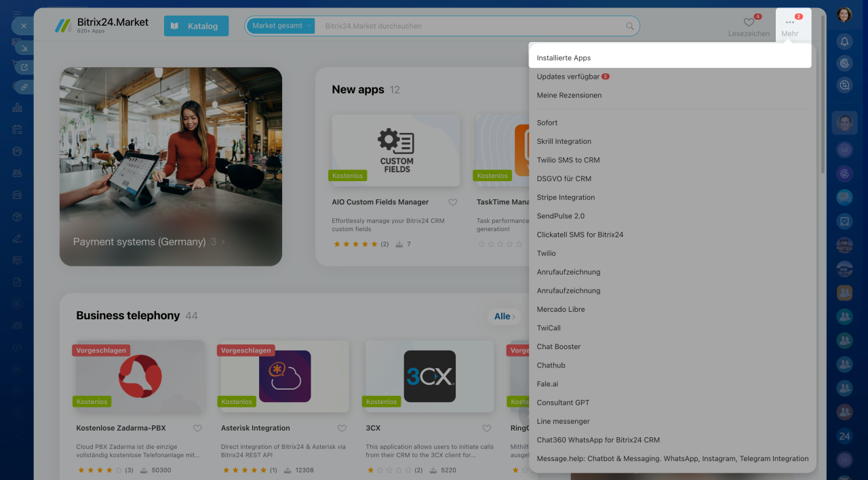This screenshot has width=868, height=480.
Task: Show all Business telephony apps via Alle
Action: point(505,316)
